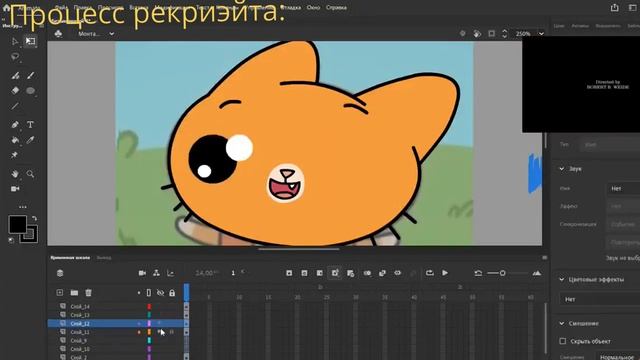Screen dimensions: 640x360
Task: Toggle lock all layers padlock icon
Action: 172,293
